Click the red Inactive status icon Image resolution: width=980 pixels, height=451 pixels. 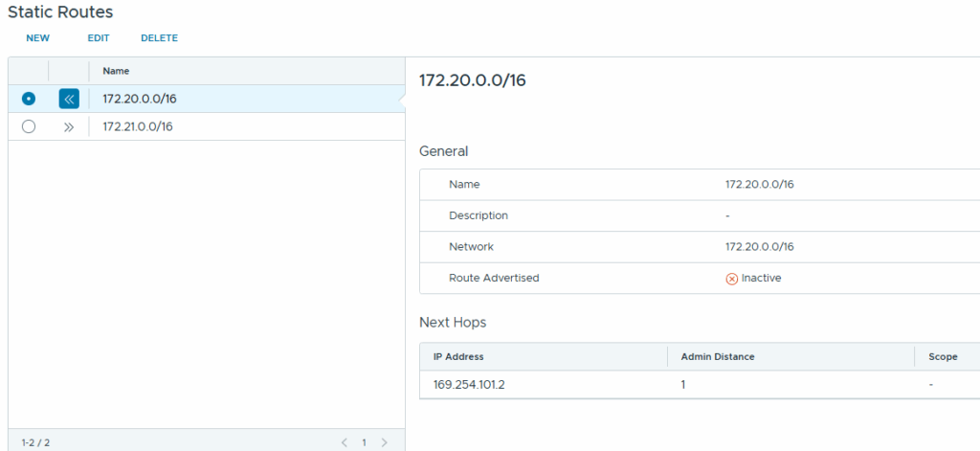732,279
